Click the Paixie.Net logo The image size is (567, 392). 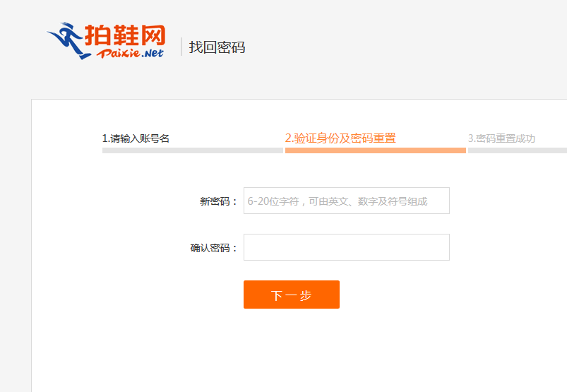click(x=106, y=41)
